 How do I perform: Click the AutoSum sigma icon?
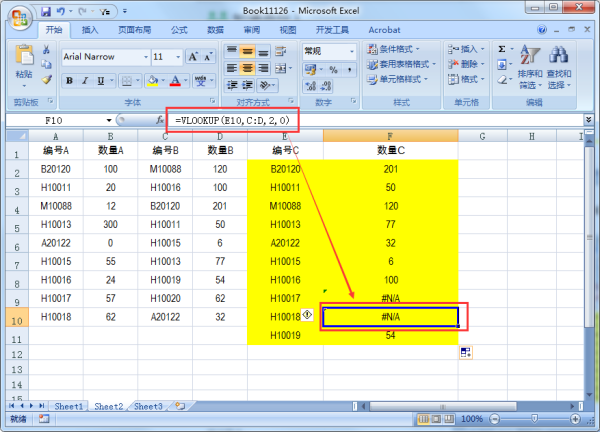tap(502, 48)
